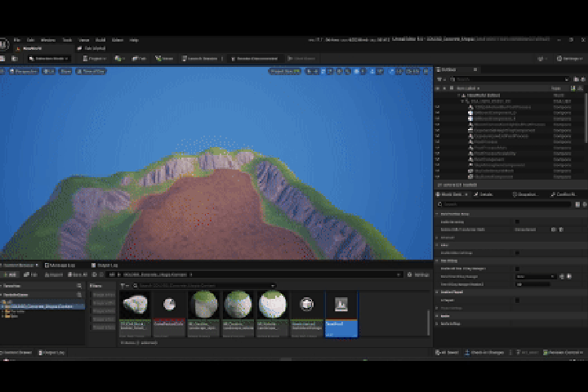Switch to the Details tab

(x=483, y=194)
